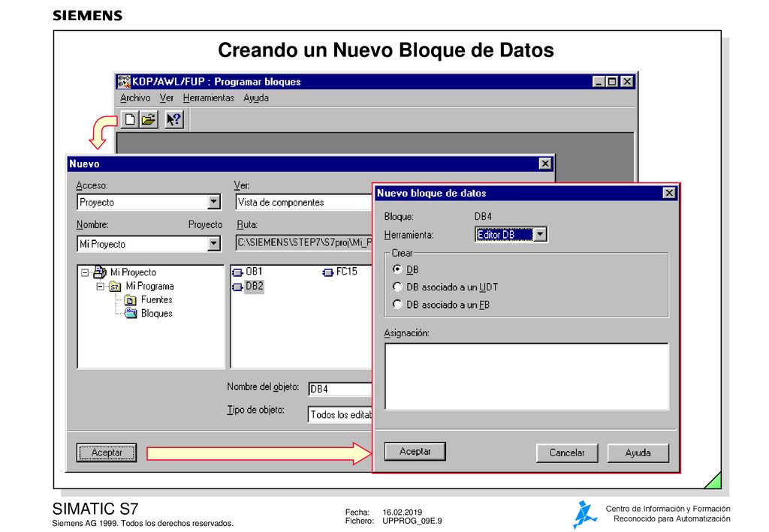Click Aceptar in Nuevo bloque de datos dialog
The width and height of the screenshot is (769, 532).
(415, 452)
